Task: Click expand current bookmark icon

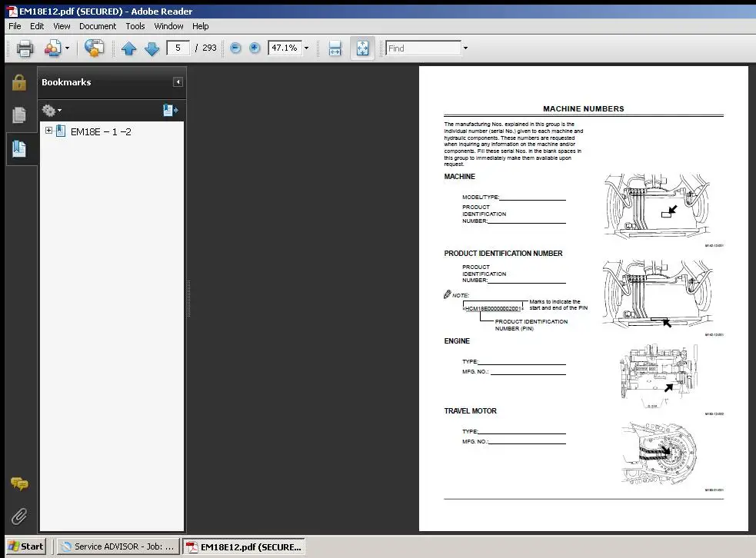Action: click(x=170, y=111)
